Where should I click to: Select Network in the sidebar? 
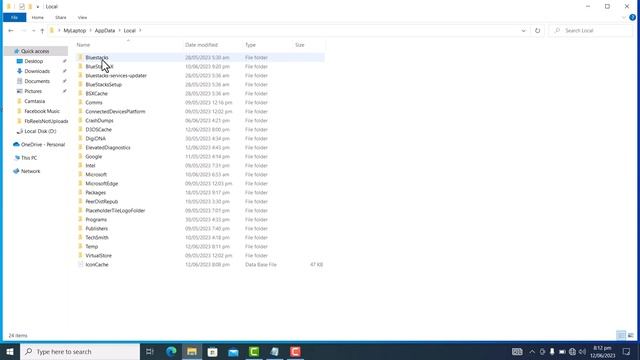30,171
